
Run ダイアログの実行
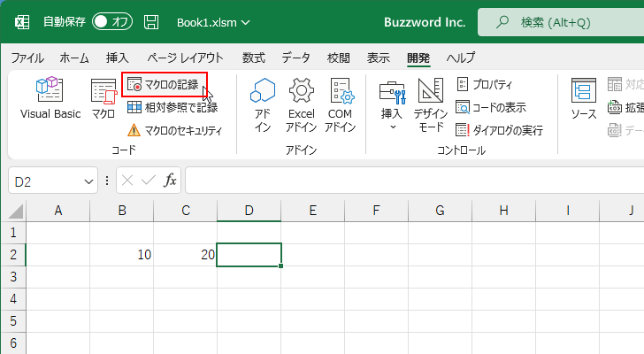pyautogui.click(x=500, y=130)
